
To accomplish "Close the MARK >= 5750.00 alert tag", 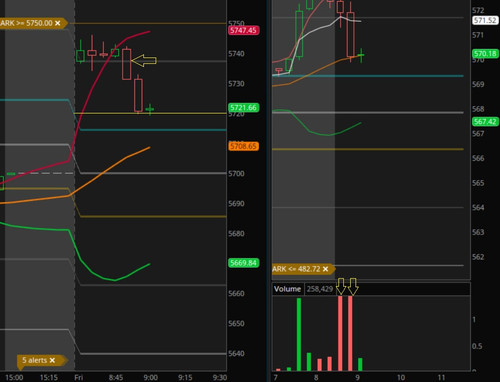I will coord(58,23).
